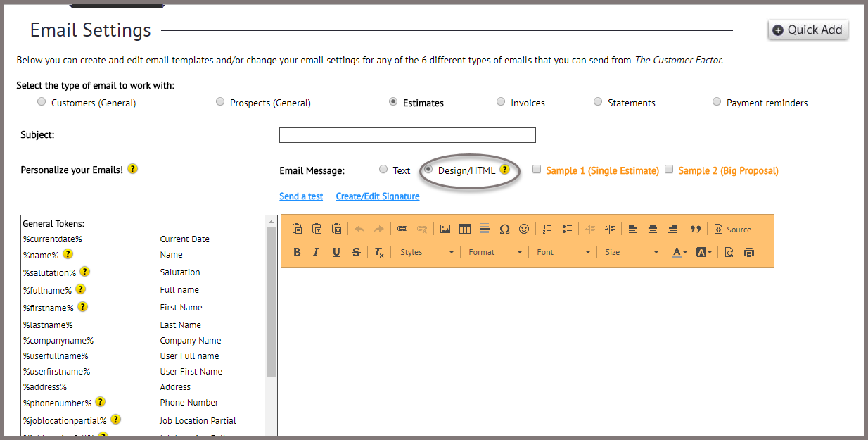Toggle Italic formatting
This screenshot has width=868, height=440.
317,252
